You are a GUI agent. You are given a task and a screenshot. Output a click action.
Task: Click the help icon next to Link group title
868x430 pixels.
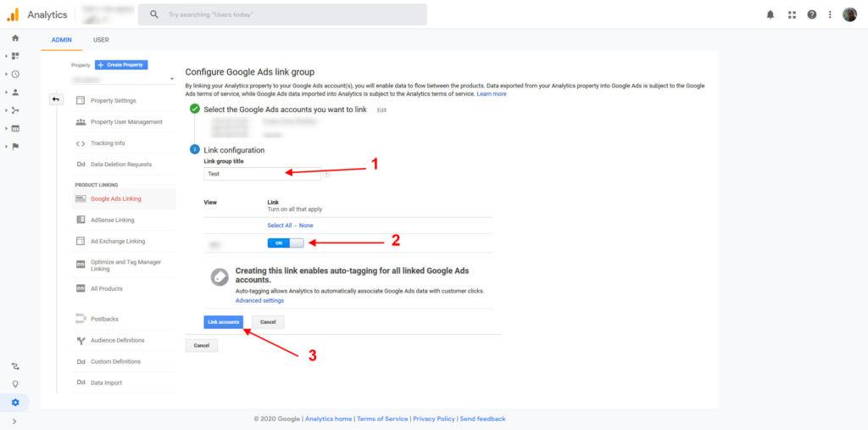326,174
